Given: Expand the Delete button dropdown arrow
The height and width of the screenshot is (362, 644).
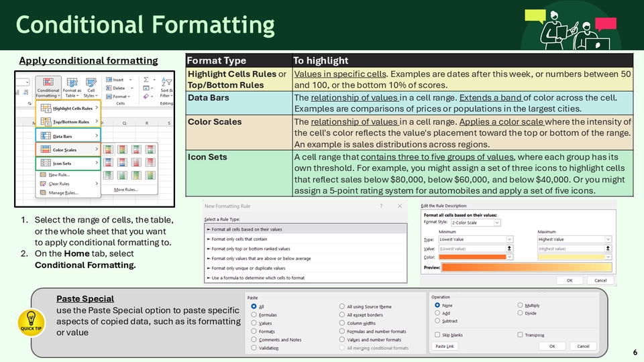Looking at the screenshot, I should click(132, 88).
